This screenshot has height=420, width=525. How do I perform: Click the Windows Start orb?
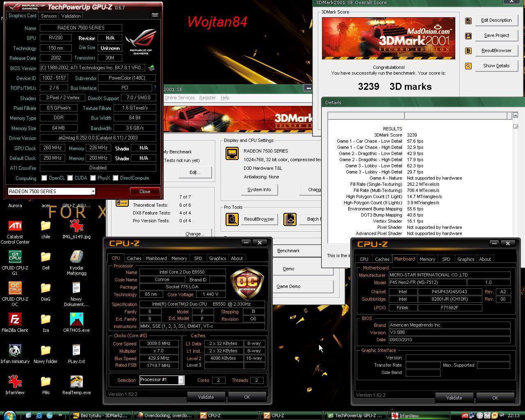pyautogui.click(x=9, y=415)
